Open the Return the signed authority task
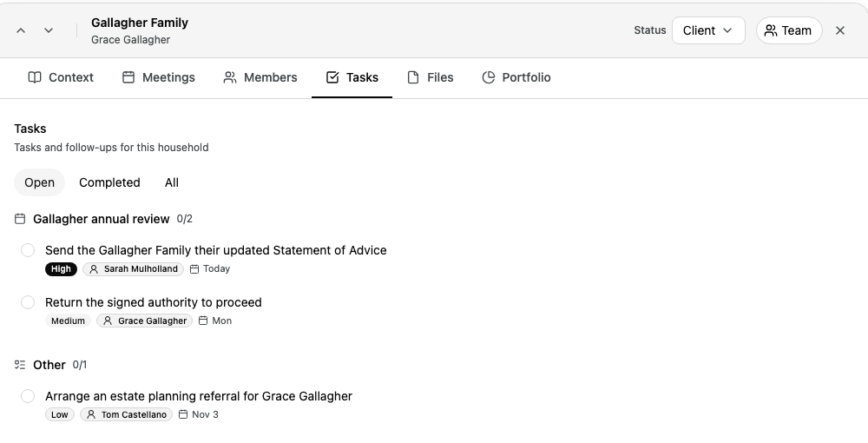Viewport: 868px width, 443px height. coord(154,302)
